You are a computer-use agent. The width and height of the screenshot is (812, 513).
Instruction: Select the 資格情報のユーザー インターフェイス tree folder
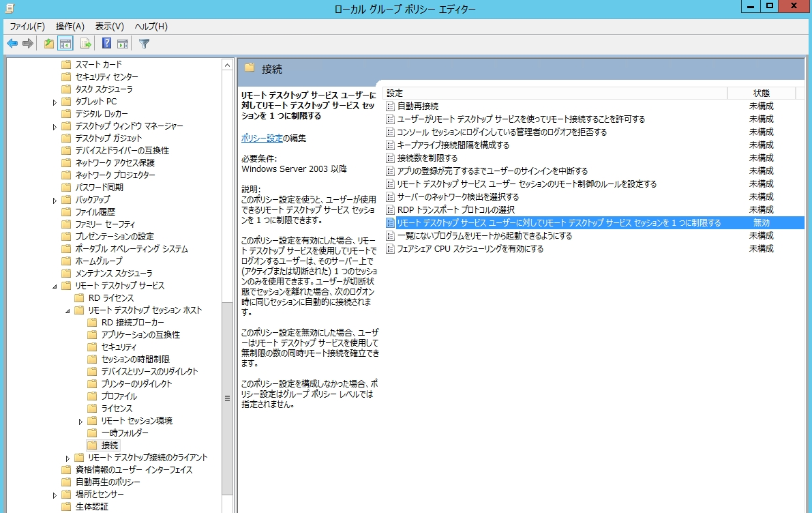(x=134, y=470)
